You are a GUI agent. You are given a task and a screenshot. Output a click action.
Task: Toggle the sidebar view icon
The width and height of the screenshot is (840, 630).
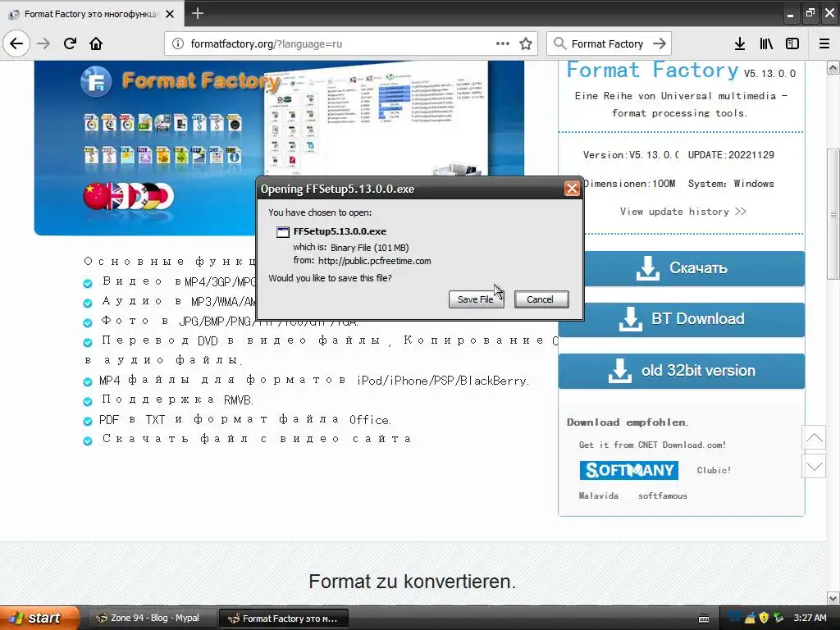pyautogui.click(x=792, y=43)
